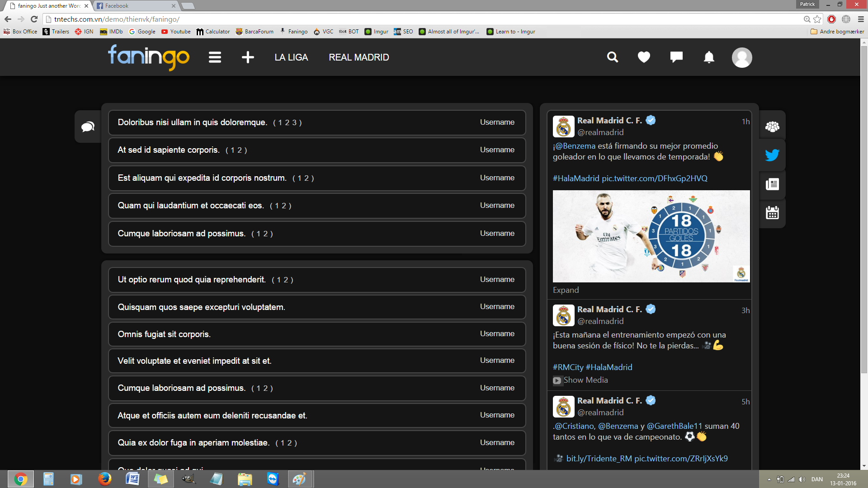Click the heart favorites icon
The image size is (868, 488).
(x=644, y=57)
